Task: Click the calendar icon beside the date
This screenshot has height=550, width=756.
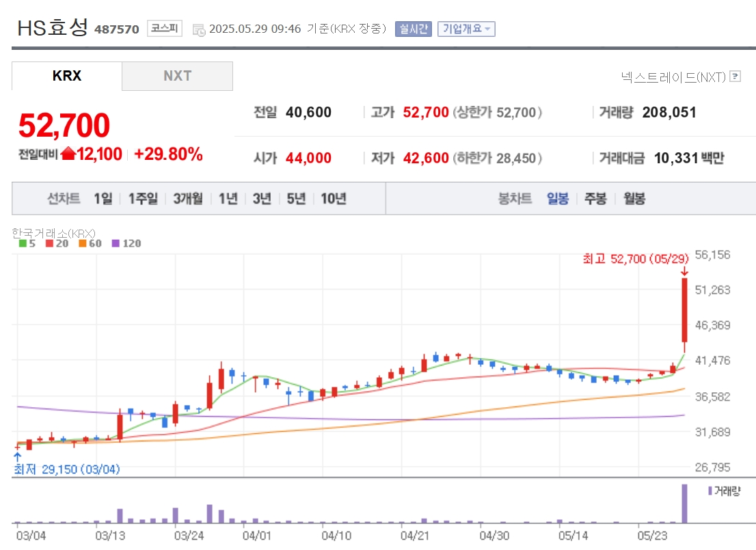Action: click(x=199, y=30)
